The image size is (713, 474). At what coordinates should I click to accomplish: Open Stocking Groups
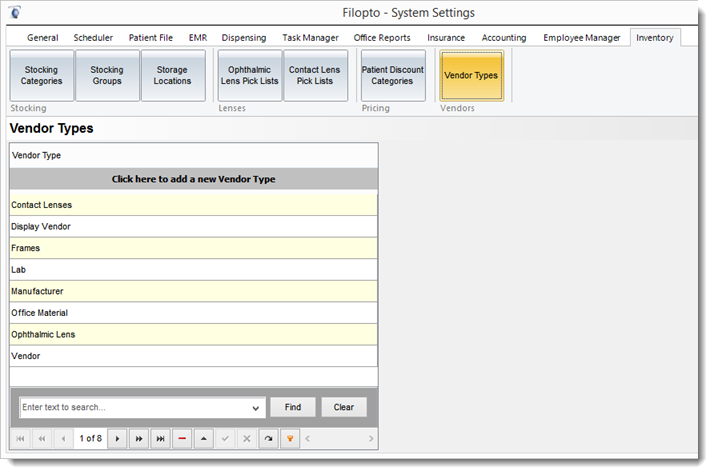click(x=107, y=76)
